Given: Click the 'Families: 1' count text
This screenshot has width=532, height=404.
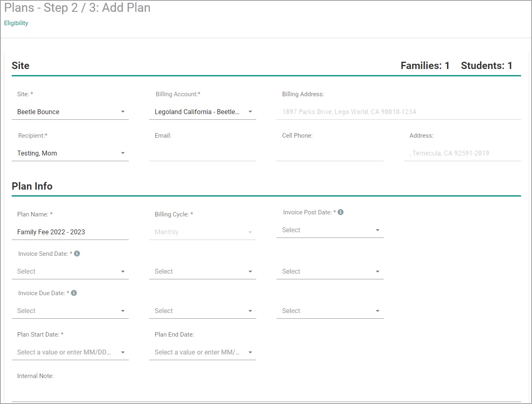Looking at the screenshot, I should point(425,66).
